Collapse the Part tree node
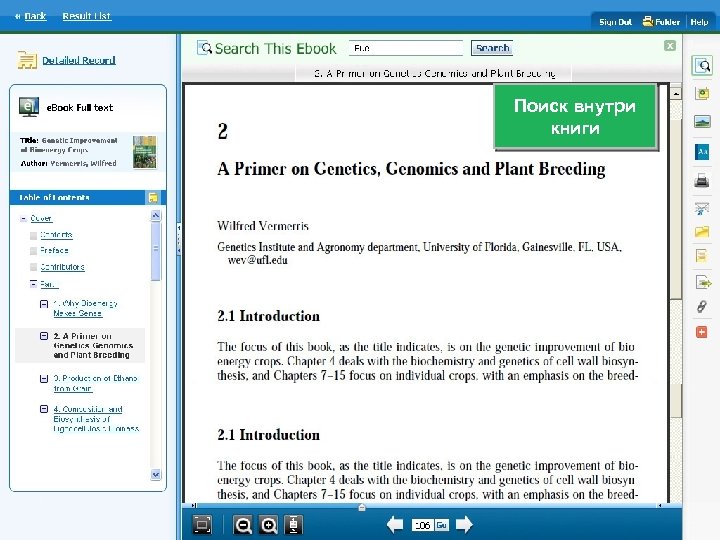 33,284
